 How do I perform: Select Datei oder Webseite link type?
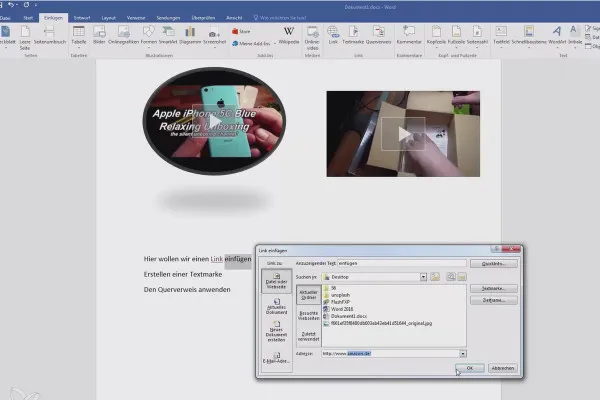(276, 281)
